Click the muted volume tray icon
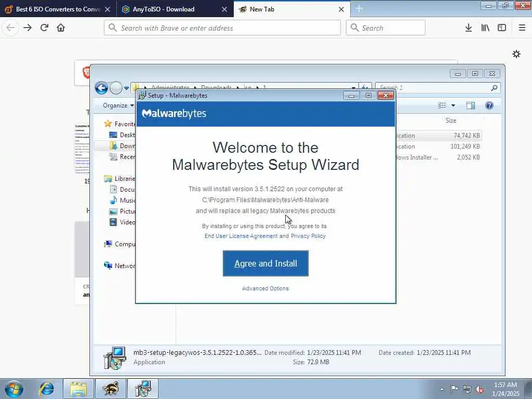 pos(480,389)
